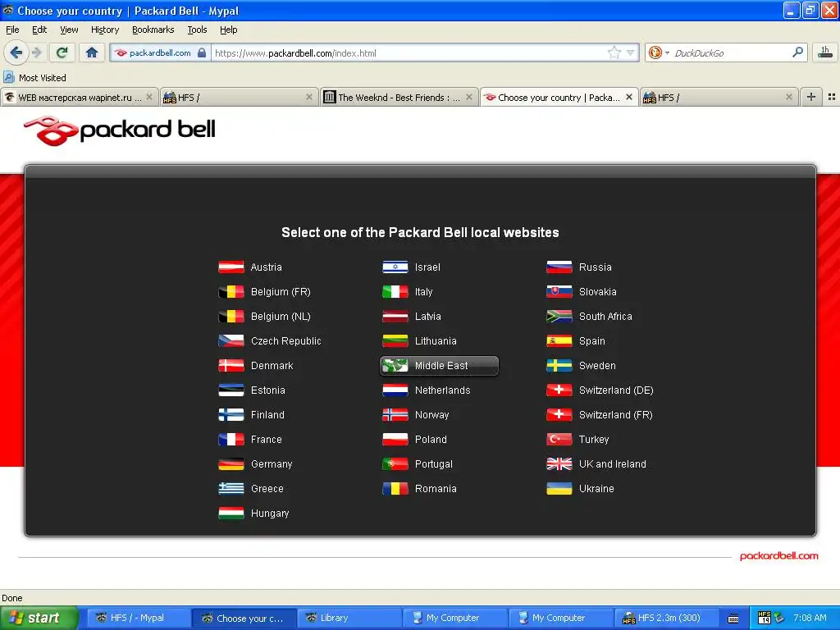Close the Choose your country tab
The width and height of the screenshot is (840, 630).
(629, 97)
